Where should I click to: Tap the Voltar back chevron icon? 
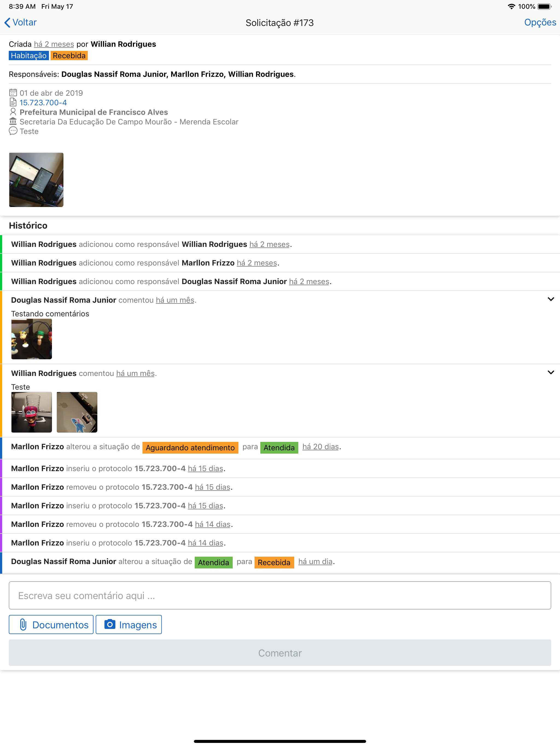coord(7,23)
